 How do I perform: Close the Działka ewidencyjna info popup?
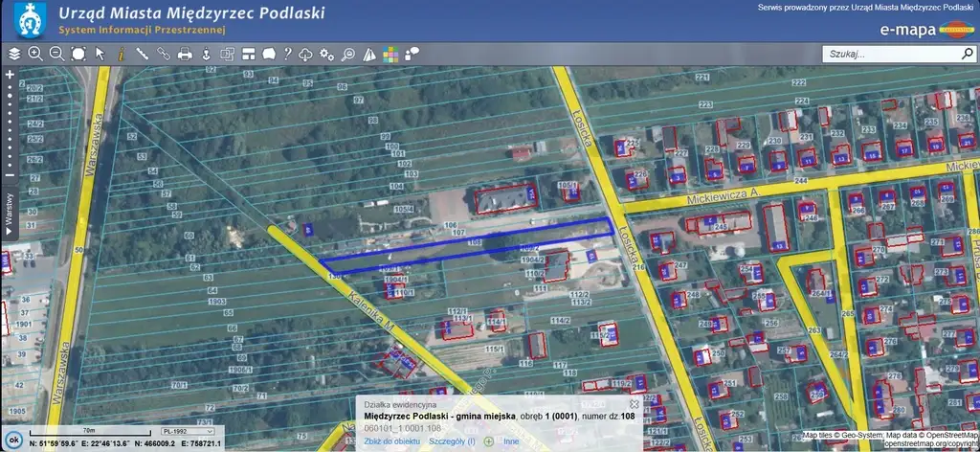pos(634,404)
